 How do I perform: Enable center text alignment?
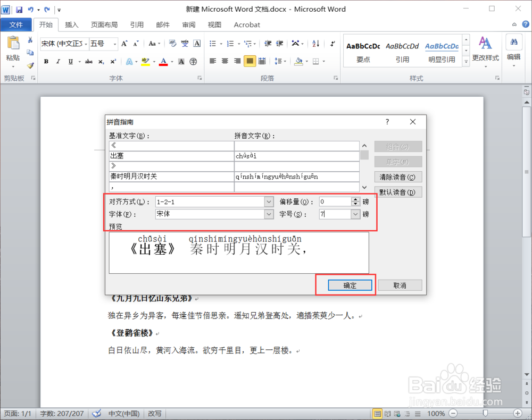coord(223,61)
